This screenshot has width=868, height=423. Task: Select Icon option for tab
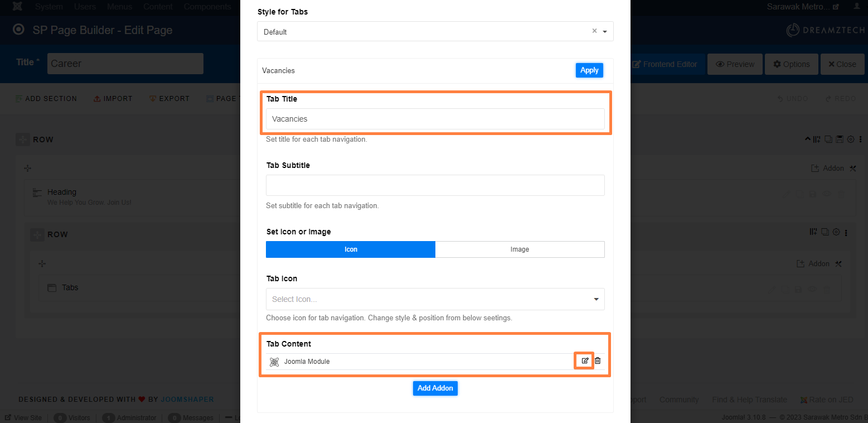point(351,249)
